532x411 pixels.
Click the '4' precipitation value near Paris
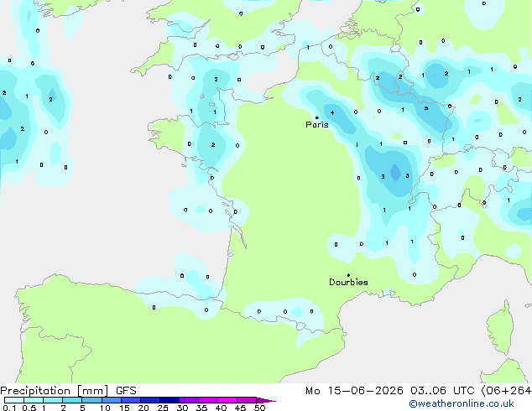click(x=332, y=113)
